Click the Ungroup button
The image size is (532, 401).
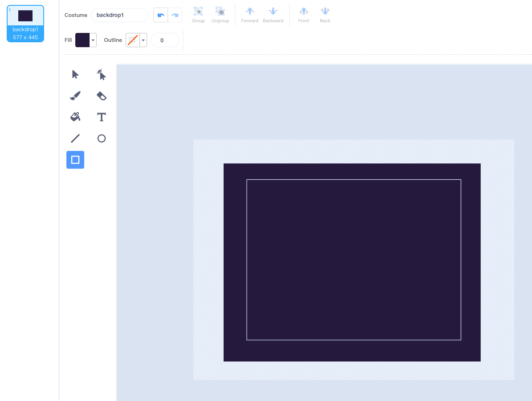pos(220,15)
